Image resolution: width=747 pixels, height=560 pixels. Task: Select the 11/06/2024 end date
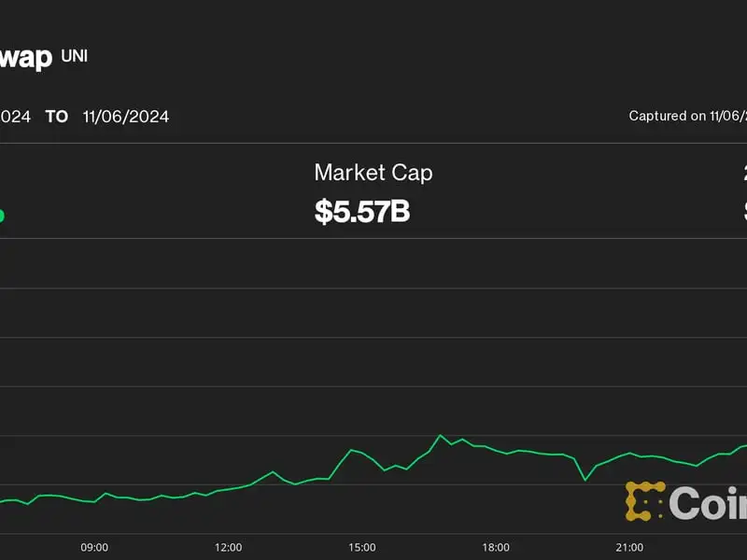(x=125, y=117)
